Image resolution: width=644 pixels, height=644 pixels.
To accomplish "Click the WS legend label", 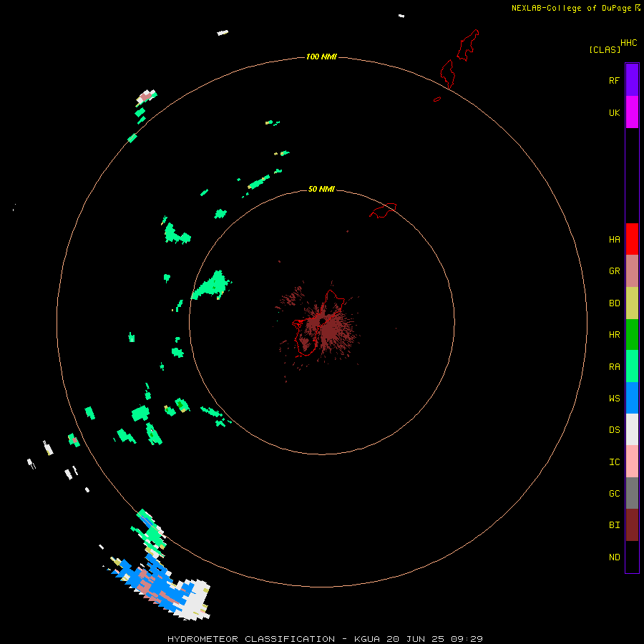I will [614, 399].
